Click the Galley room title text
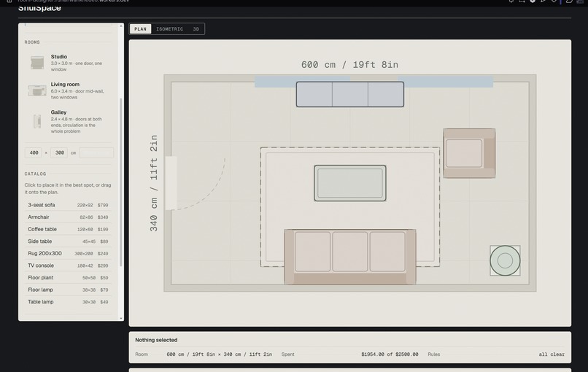 58,112
